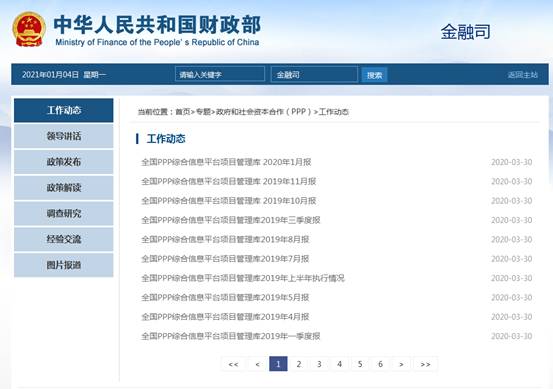
Task: Click the 工作动态 breadcrumb link
Action: pyautogui.click(x=334, y=112)
